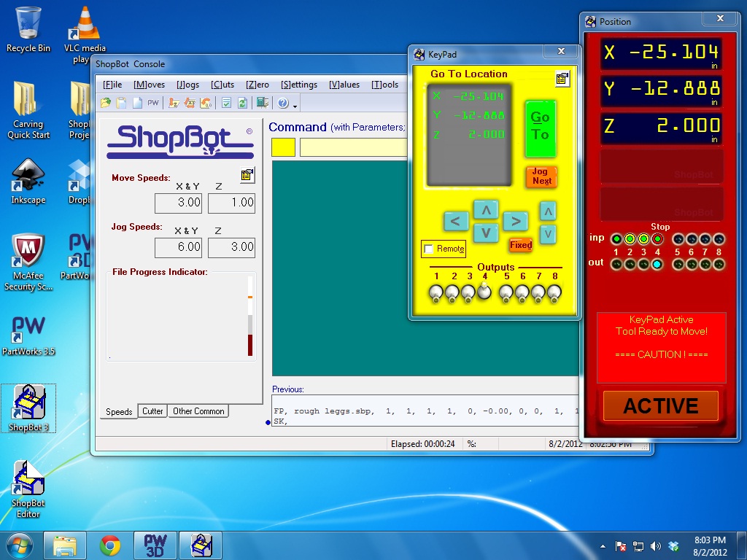The height and width of the screenshot is (560, 747).
Task: Click the orange Fixed button in KeyPad
Action: [x=521, y=245]
